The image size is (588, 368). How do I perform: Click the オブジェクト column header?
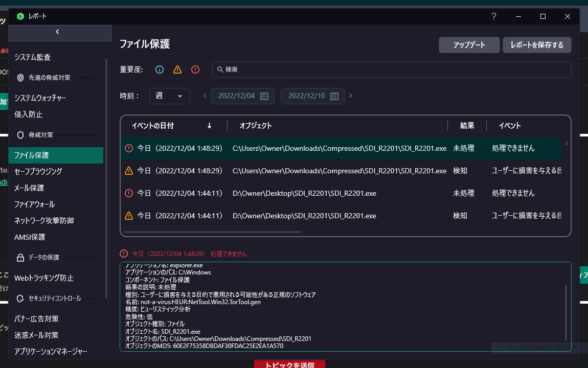(x=255, y=126)
